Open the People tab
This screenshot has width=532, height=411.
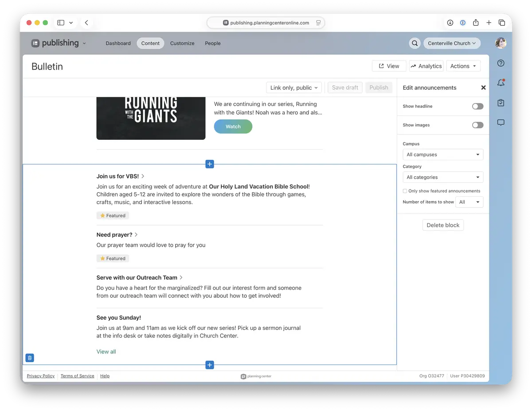click(x=213, y=43)
